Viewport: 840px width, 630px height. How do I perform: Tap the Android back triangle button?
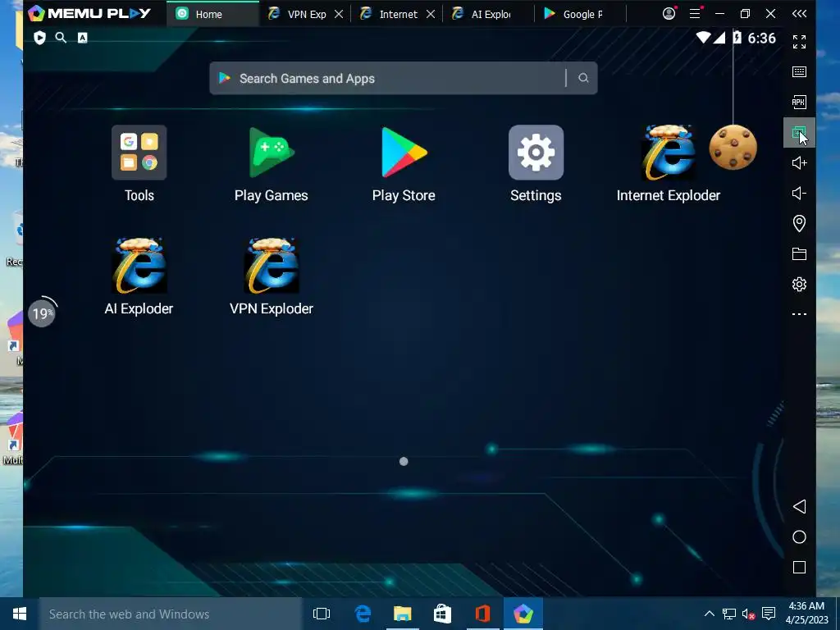(x=799, y=507)
